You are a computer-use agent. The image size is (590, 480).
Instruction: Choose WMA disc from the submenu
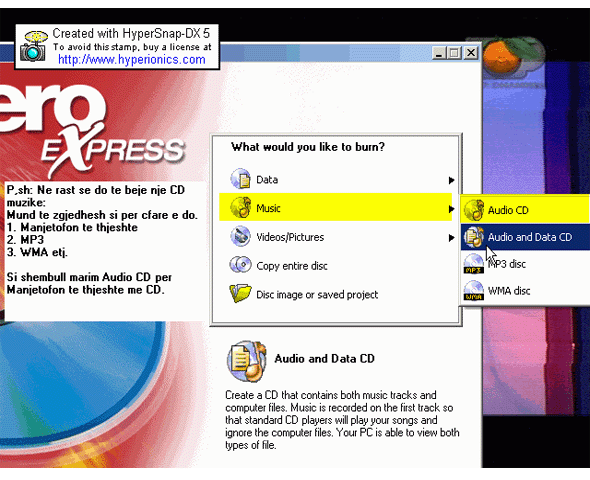click(525, 290)
